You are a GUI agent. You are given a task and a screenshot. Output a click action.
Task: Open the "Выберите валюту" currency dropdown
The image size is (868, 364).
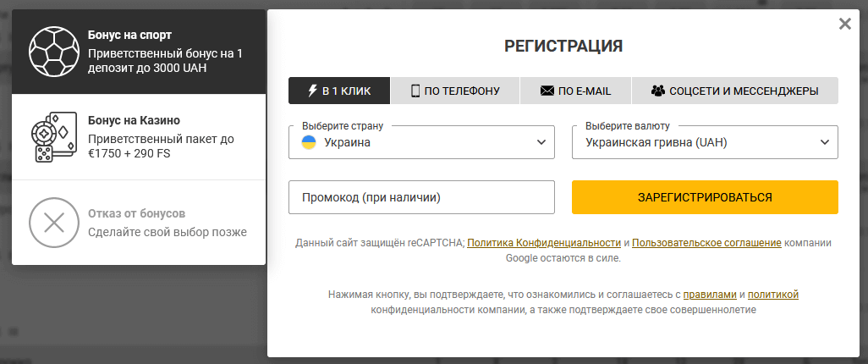click(705, 142)
